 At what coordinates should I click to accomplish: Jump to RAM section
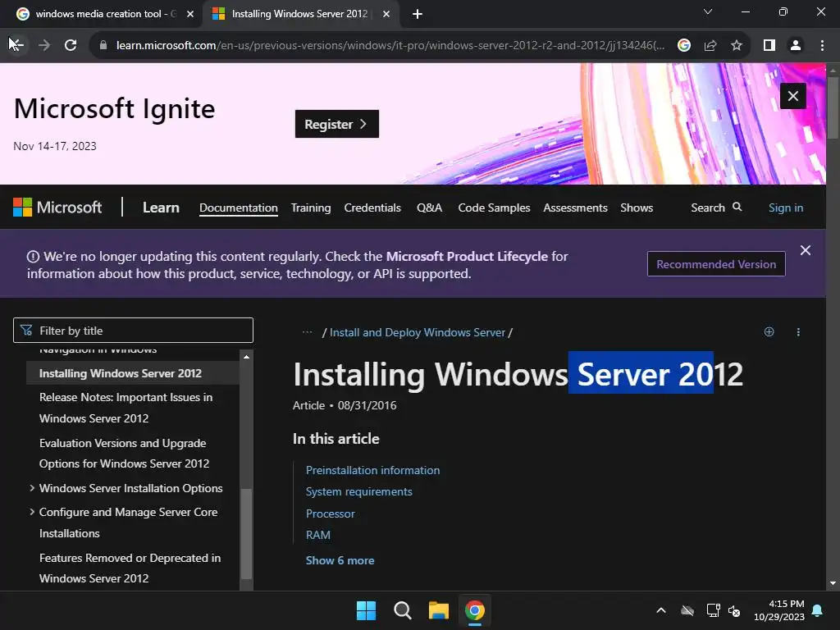[318, 535]
